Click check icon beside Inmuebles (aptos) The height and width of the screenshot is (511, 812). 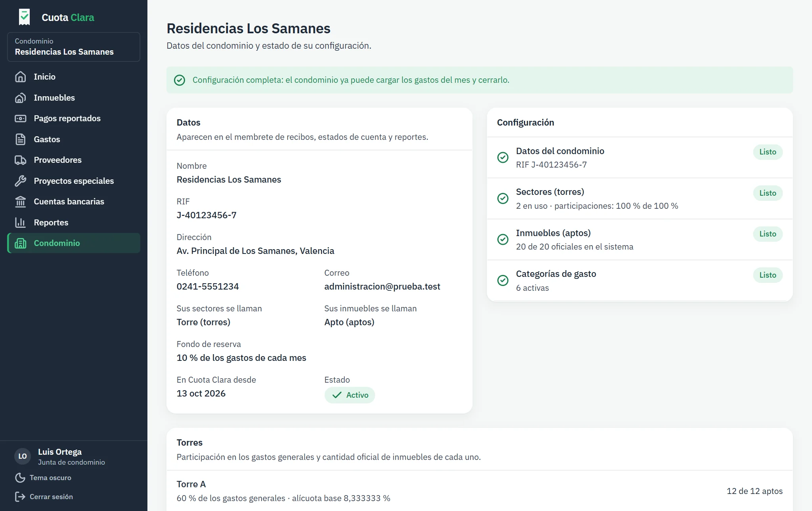[503, 240]
